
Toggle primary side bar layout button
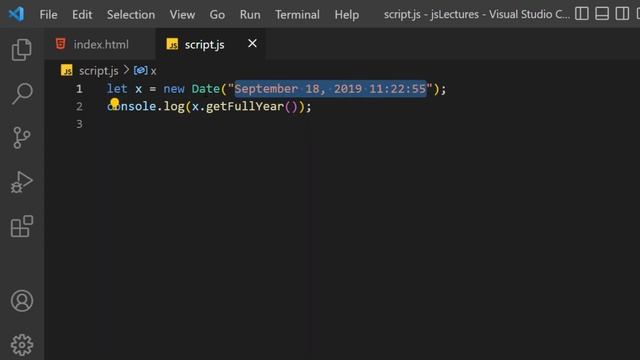click(x=582, y=14)
